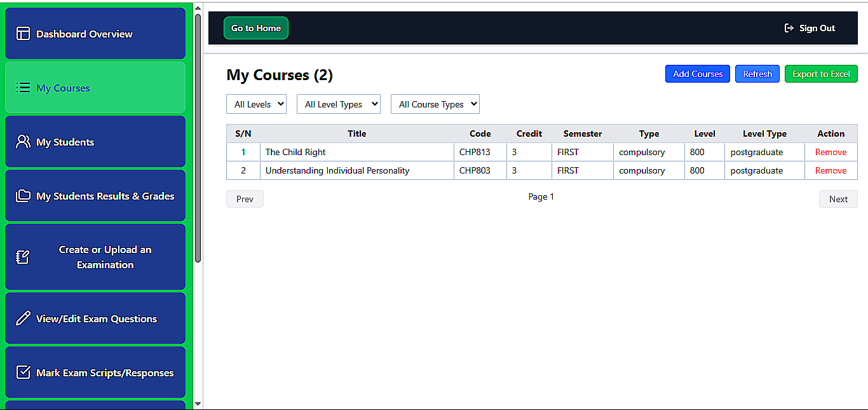Open Mark Exam Scripts/Responses
The image size is (868, 410).
[95, 372]
